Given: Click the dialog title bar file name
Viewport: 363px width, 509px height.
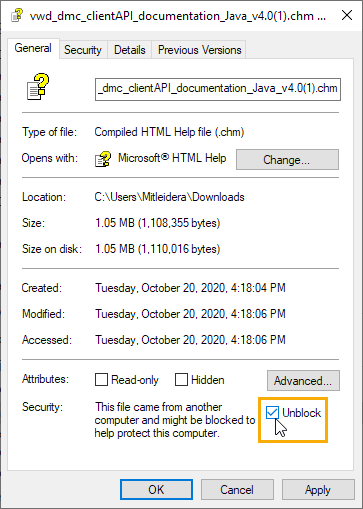Looking at the screenshot, I should (x=178, y=16).
